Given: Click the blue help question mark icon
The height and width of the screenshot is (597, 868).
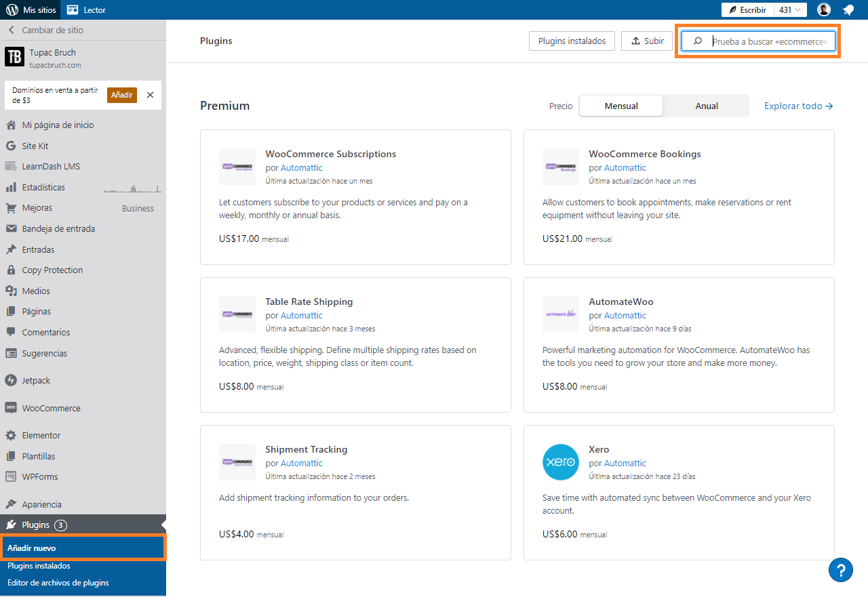Looking at the screenshot, I should tap(840, 570).
